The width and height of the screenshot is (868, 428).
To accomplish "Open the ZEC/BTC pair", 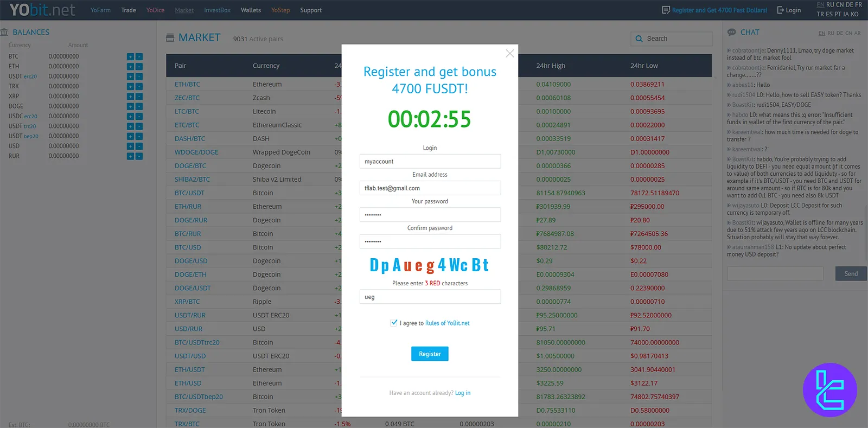I will coord(187,98).
